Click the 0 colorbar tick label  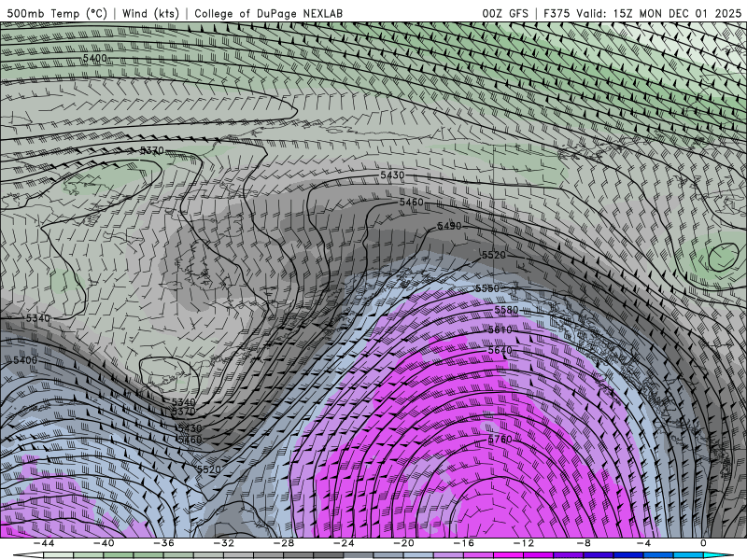[x=704, y=543]
